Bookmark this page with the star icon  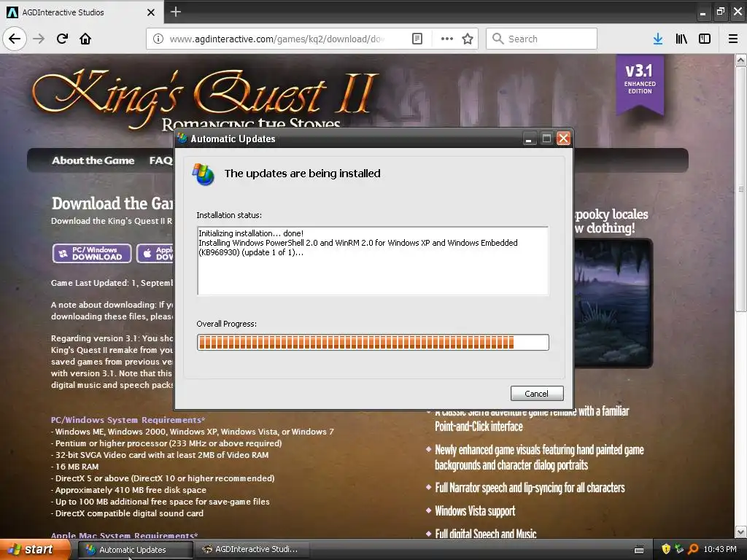click(468, 39)
